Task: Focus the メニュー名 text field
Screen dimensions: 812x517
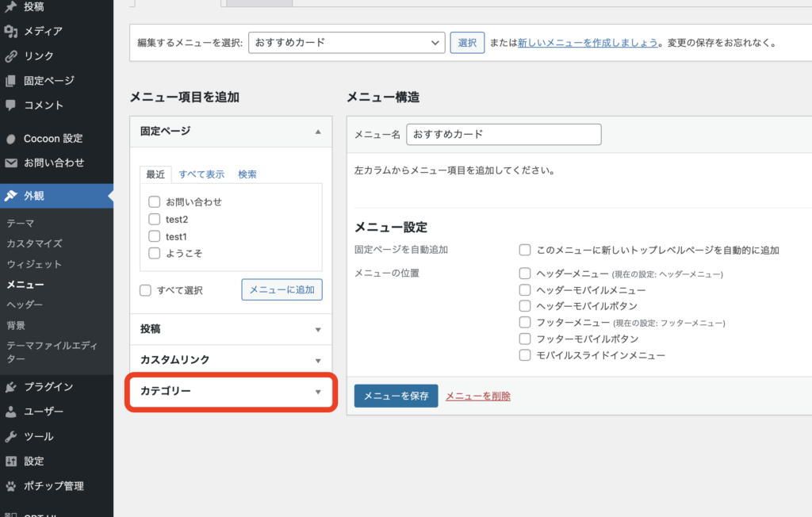Action: pyautogui.click(x=504, y=135)
